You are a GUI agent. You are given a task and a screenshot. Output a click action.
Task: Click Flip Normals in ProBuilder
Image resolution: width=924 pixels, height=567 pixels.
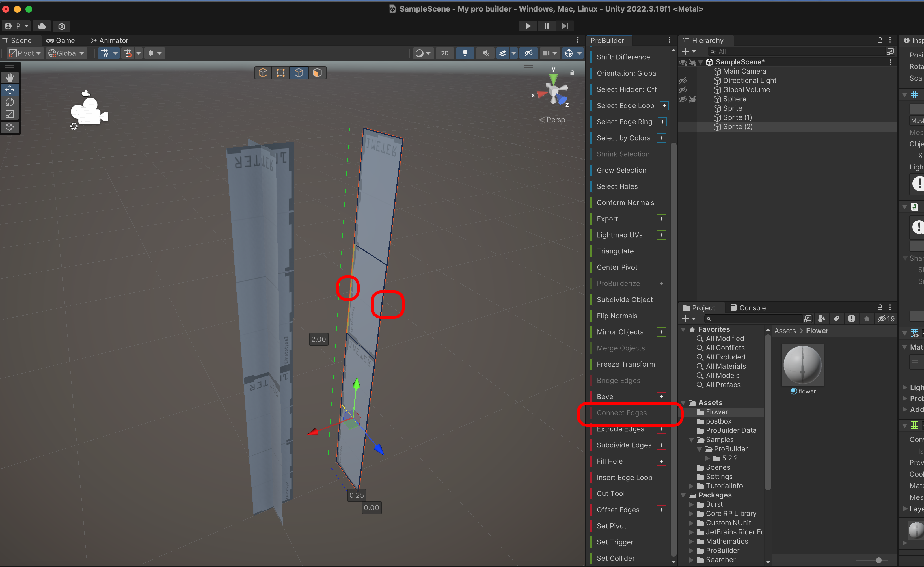pos(617,316)
